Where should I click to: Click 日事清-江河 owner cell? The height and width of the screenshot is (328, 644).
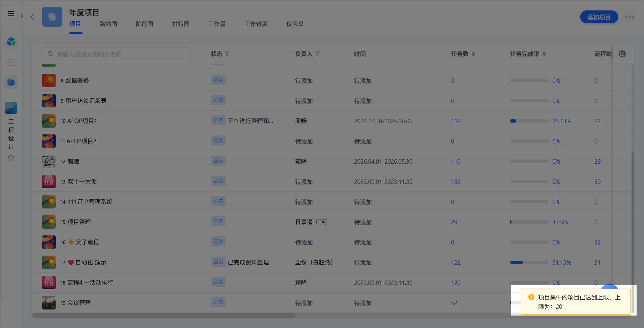click(x=311, y=222)
